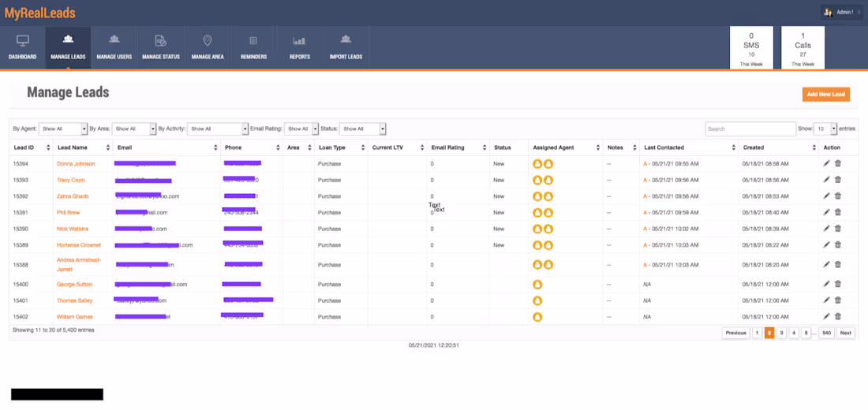868x410 pixels.
Task: Open Manage Status navigation icon
Action: pos(160,40)
